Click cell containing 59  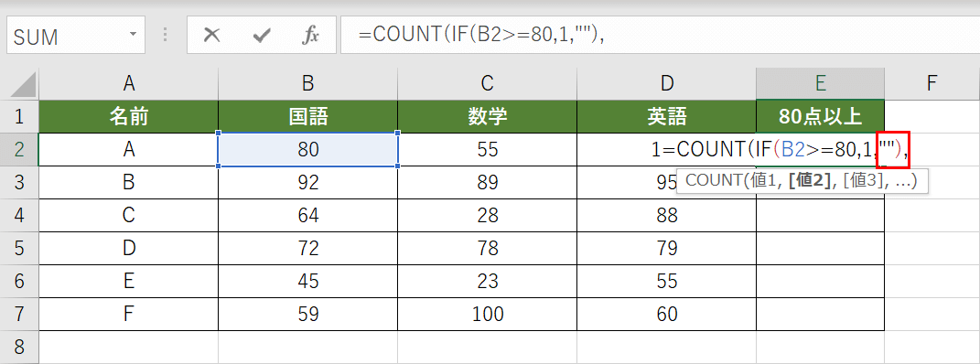coord(307,314)
